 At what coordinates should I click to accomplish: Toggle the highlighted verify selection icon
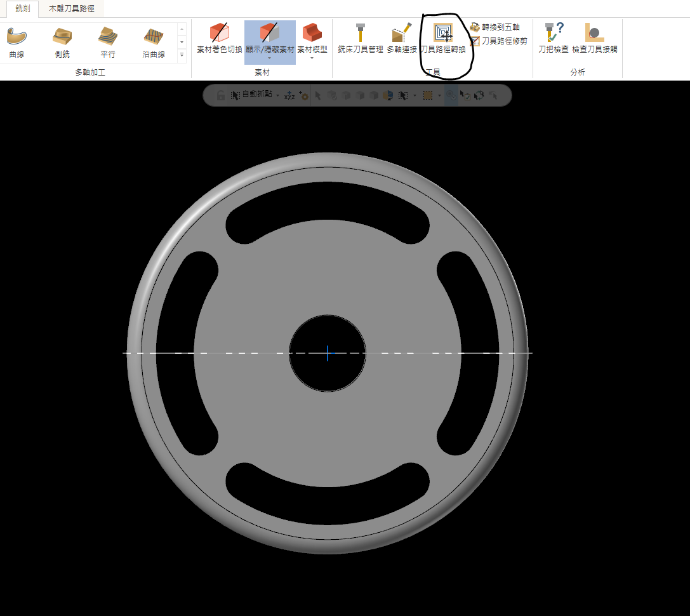[451, 95]
